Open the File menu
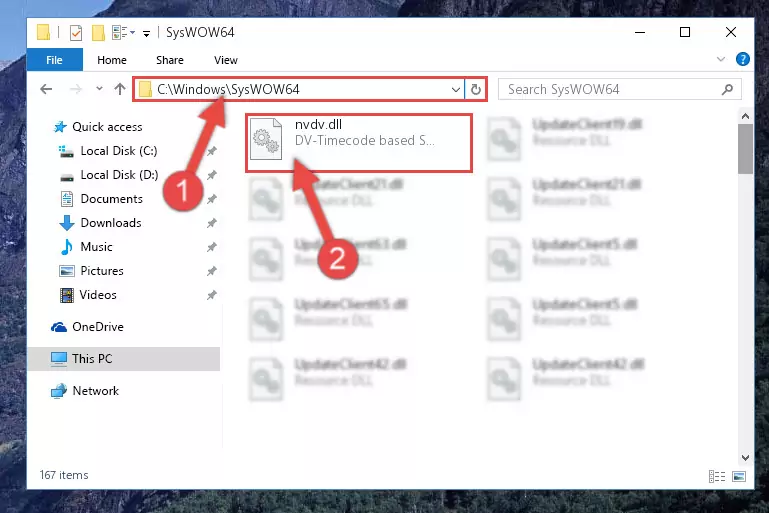 54,60
